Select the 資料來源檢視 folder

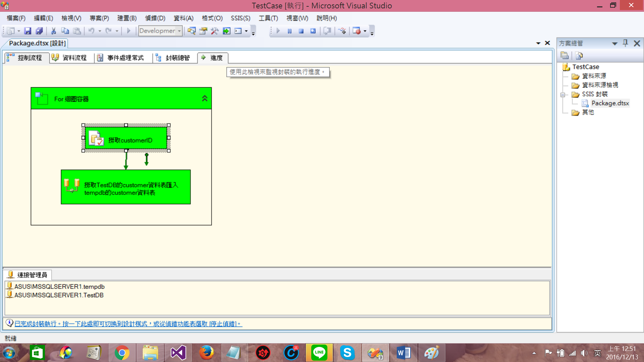[x=600, y=85]
